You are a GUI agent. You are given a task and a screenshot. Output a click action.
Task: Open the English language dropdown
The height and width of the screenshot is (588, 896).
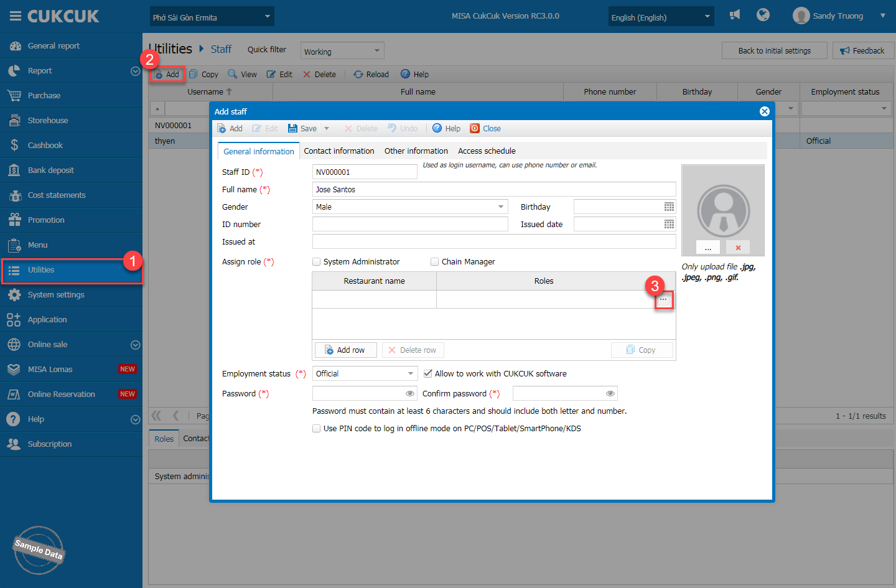tap(661, 17)
